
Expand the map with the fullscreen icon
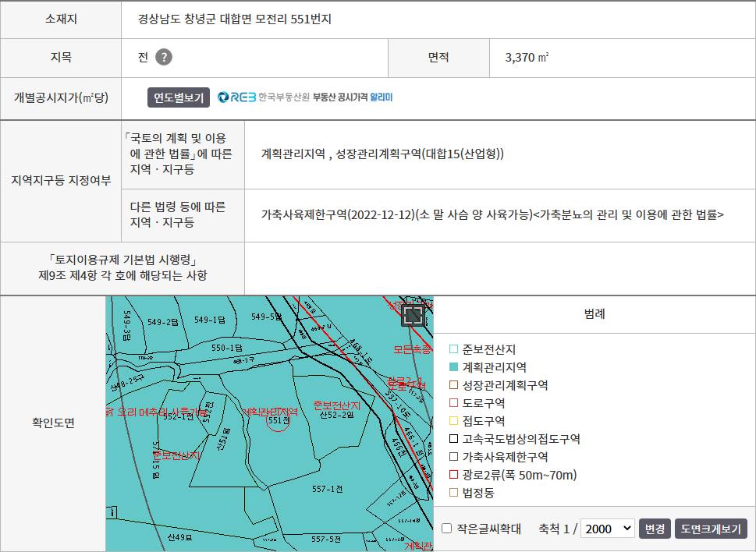(413, 316)
